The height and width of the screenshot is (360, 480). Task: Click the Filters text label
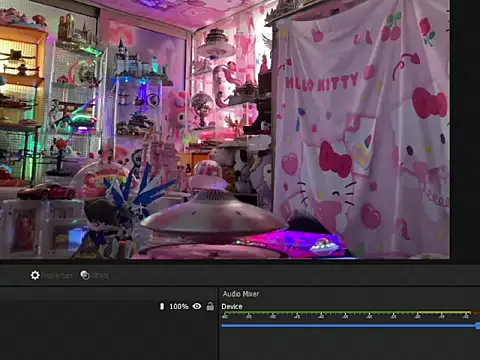tap(100, 276)
